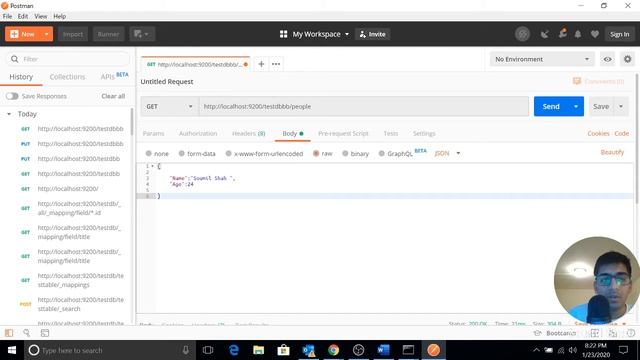Click the environment quick look eye icon
Image resolution: width=640 pixels, height=360 pixels.
pyautogui.click(x=607, y=59)
